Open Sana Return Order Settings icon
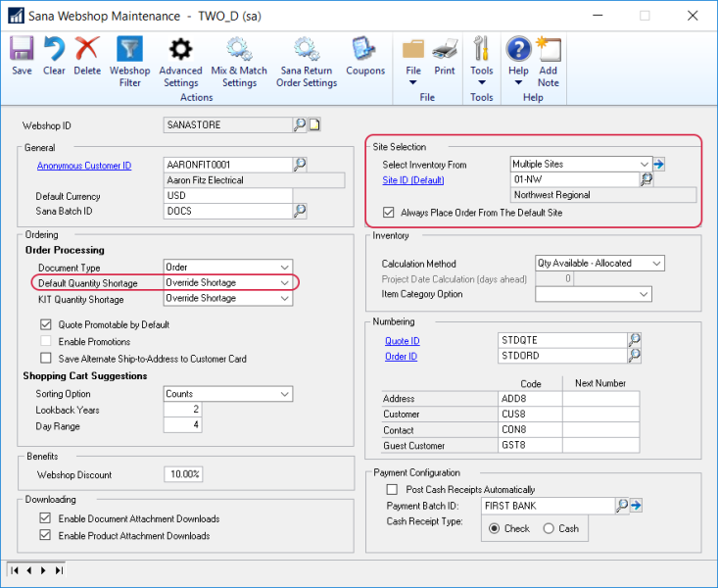The height and width of the screenshot is (588, 718). pyautogui.click(x=307, y=49)
